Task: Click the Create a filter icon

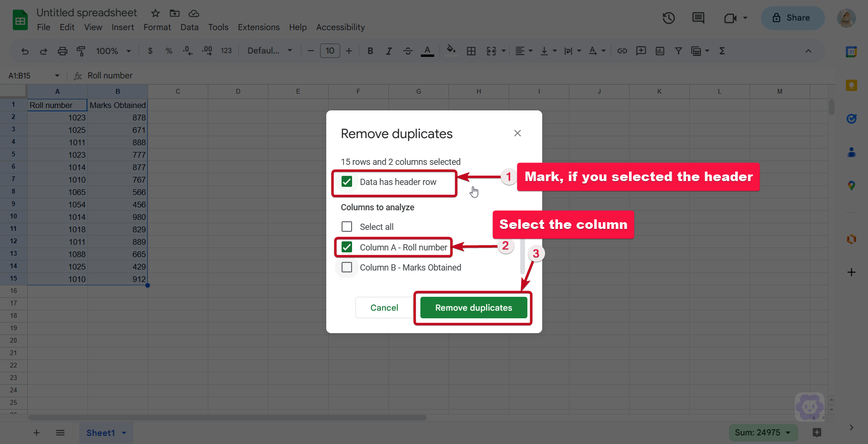Action: [678, 51]
